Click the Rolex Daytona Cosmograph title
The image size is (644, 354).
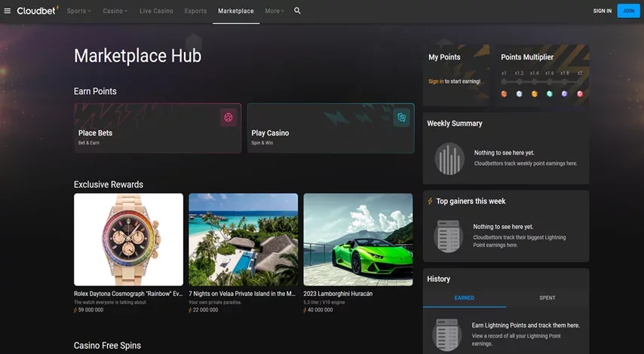pos(128,294)
